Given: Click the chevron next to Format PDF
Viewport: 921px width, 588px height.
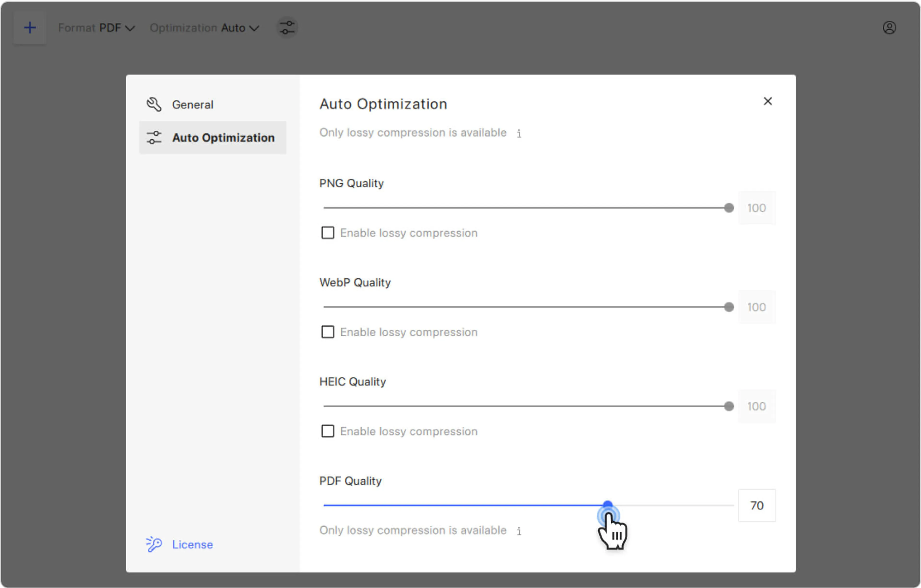Looking at the screenshot, I should pyautogui.click(x=130, y=28).
